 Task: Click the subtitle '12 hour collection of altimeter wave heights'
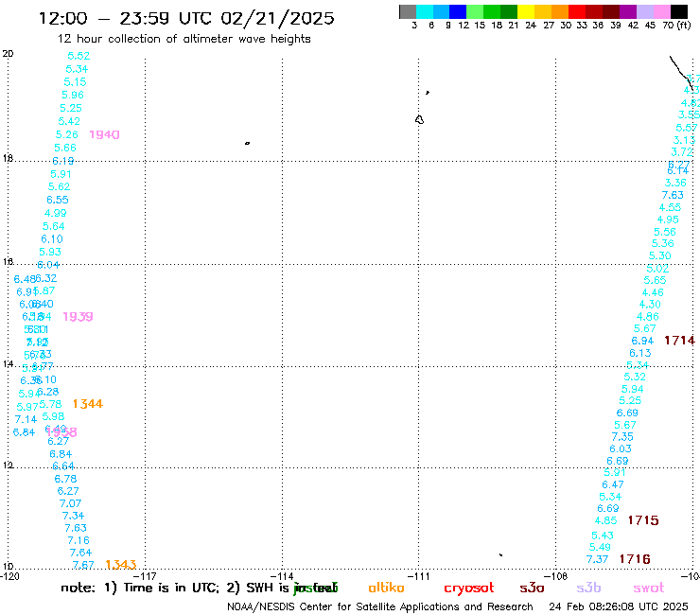(184, 39)
